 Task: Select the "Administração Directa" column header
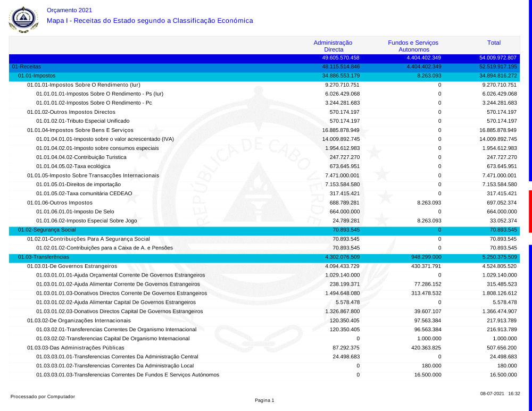(333, 46)
